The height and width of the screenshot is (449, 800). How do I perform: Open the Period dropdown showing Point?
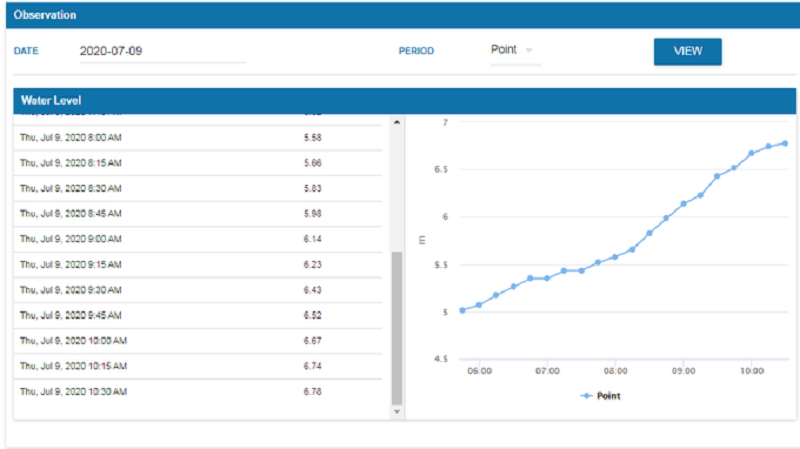point(513,50)
